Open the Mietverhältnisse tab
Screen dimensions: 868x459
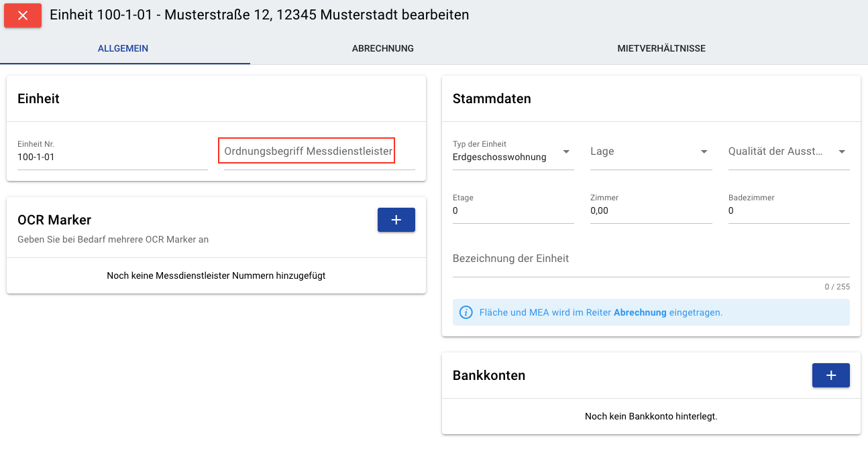[x=661, y=48]
